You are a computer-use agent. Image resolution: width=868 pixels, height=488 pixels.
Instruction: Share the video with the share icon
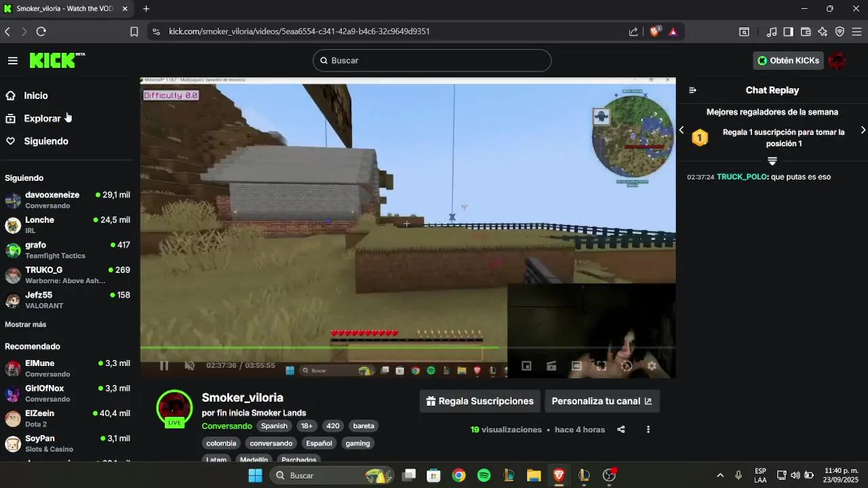(620, 430)
